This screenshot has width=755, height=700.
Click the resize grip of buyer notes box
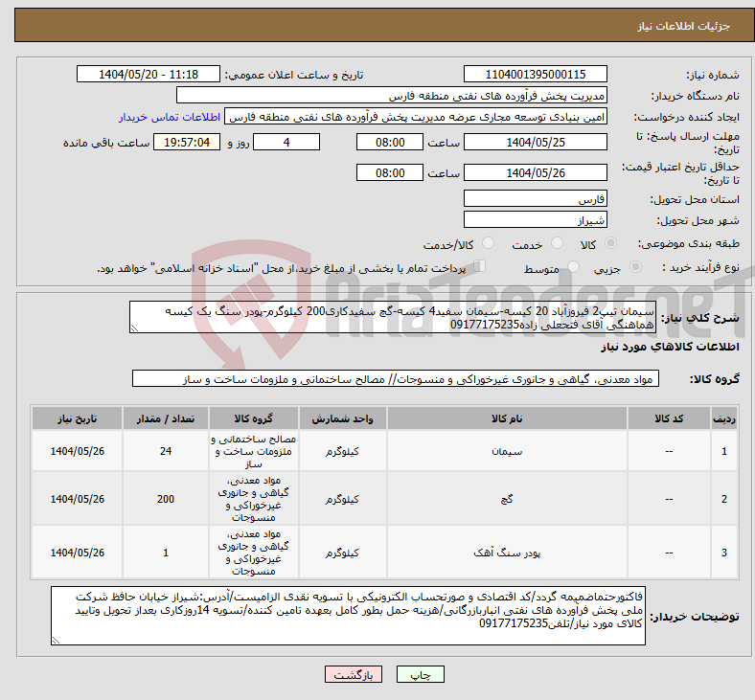click(56, 641)
